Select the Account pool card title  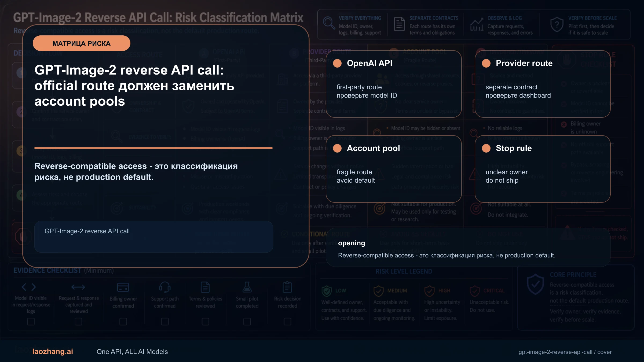point(373,148)
